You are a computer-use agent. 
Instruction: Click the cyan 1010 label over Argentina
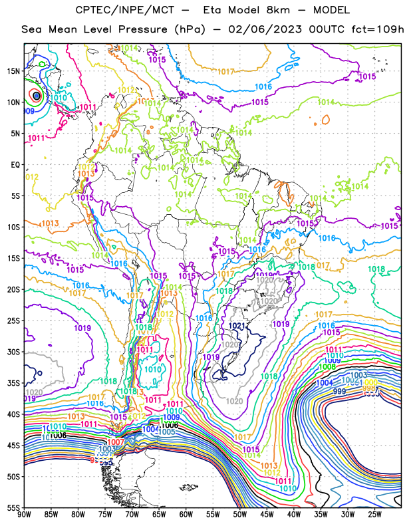[x=153, y=370]
